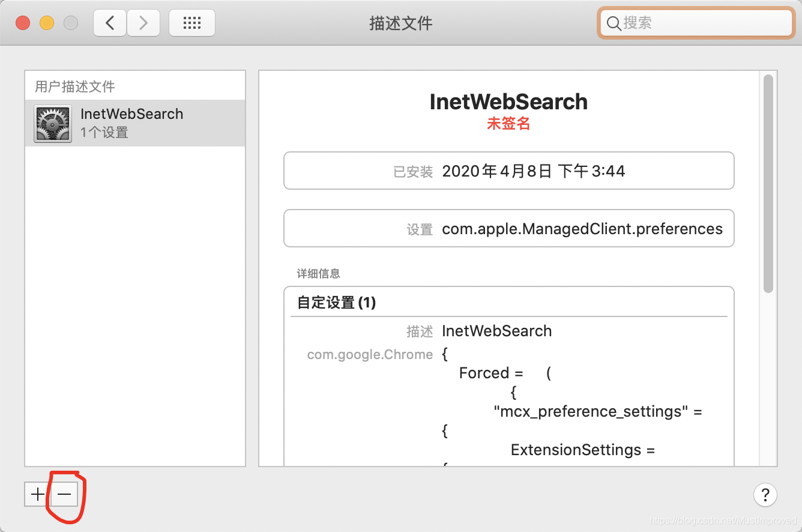Click the InetWebSearch heading title
This screenshot has height=532, width=802.
(x=508, y=101)
